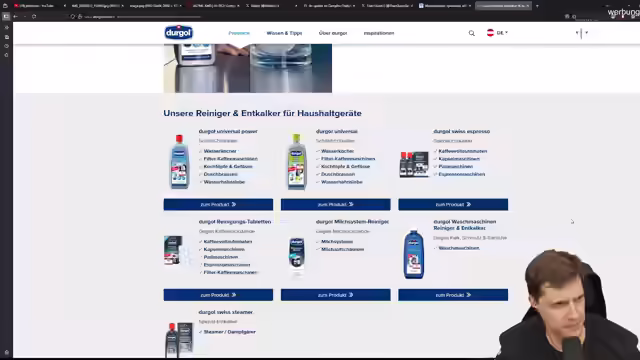This screenshot has height=360, width=640.
Task: Go back with the browser back arrow
Action: pyautogui.click(x=16, y=16)
